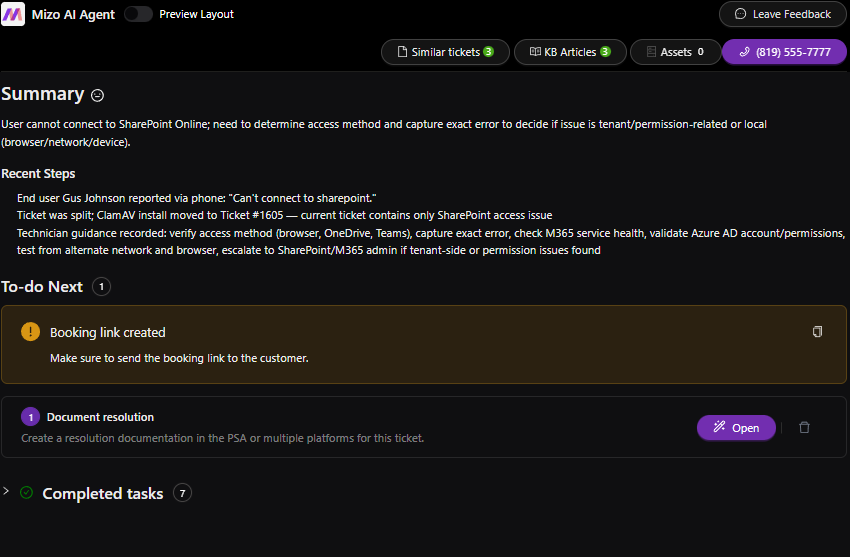This screenshot has width=850, height=557.
Task: Copy the booking link using copy icon
Action: tap(817, 332)
